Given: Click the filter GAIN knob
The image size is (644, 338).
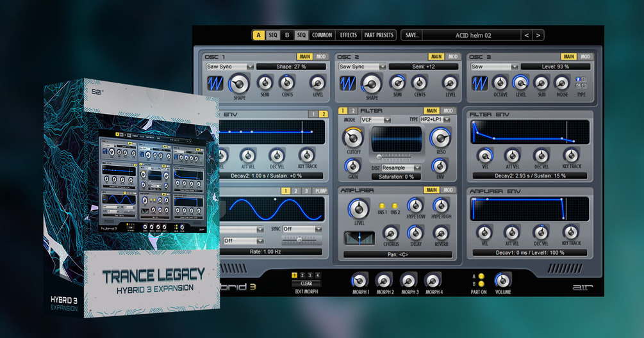Looking at the screenshot, I should click(x=353, y=166).
